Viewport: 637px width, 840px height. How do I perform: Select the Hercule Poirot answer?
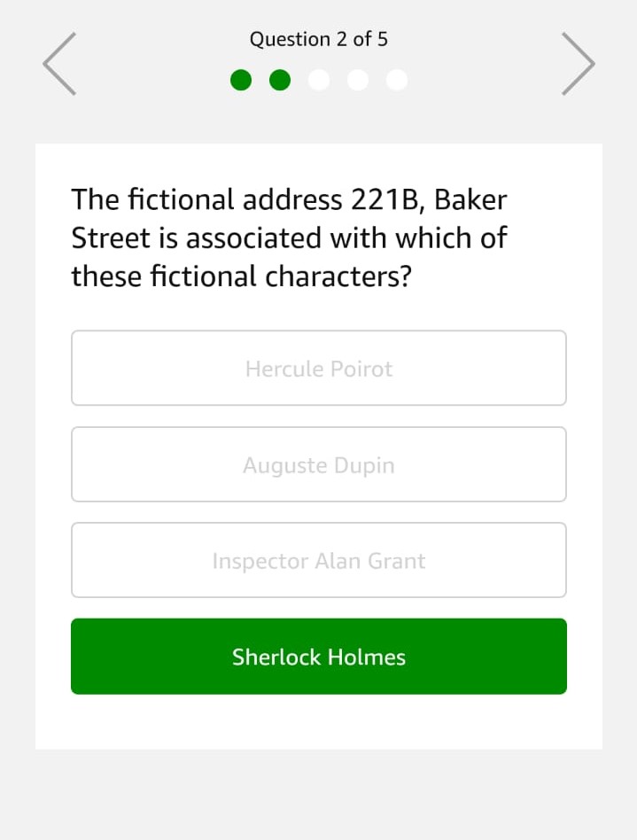pos(319,369)
